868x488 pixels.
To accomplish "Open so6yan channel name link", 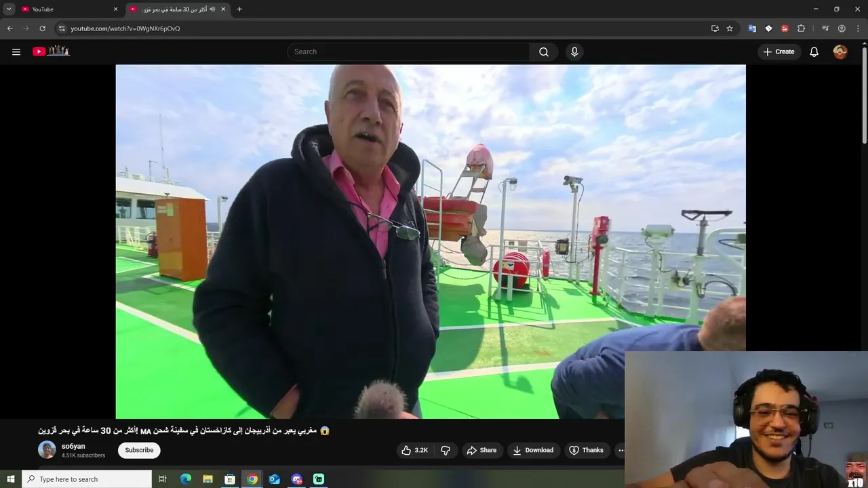I will point(73,447).
